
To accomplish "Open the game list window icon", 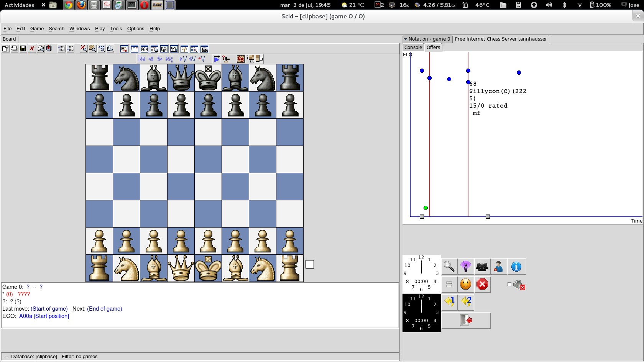I will click(134, 49).
